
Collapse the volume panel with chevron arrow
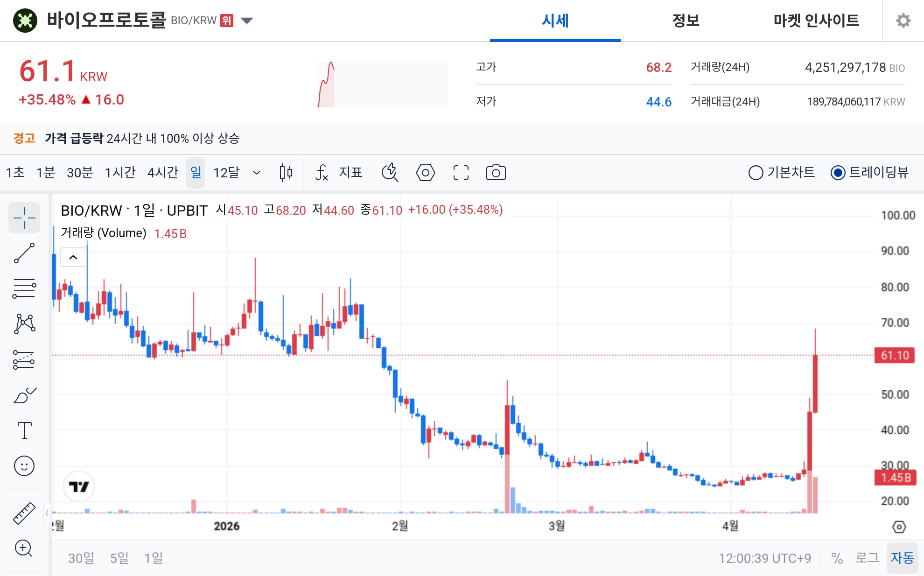pos(72,257)
